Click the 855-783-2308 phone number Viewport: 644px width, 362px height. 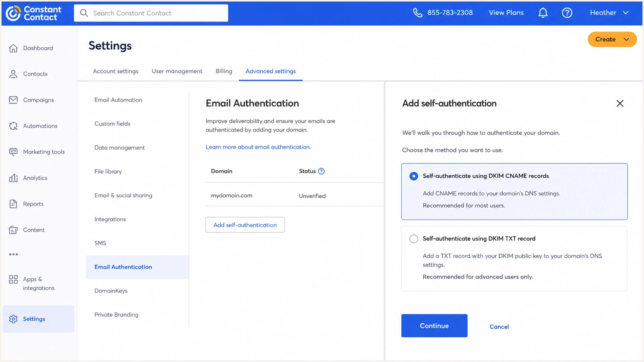tap(450, 13)
